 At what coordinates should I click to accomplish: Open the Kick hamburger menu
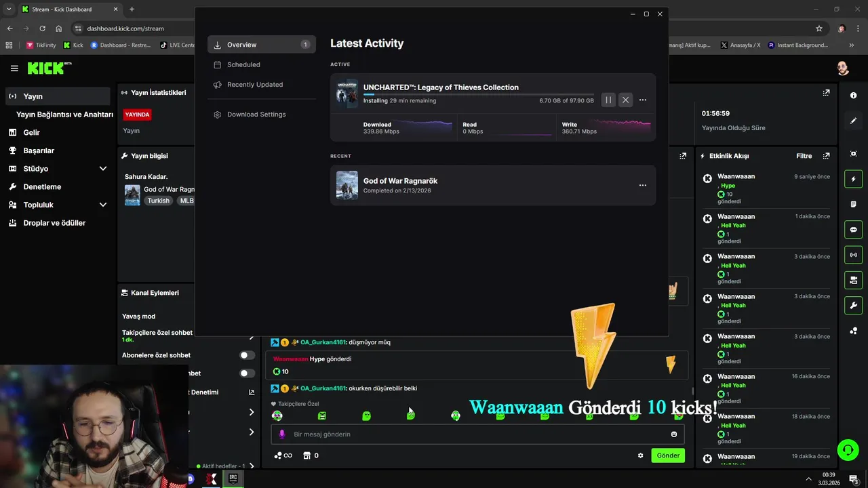(14, 68)
